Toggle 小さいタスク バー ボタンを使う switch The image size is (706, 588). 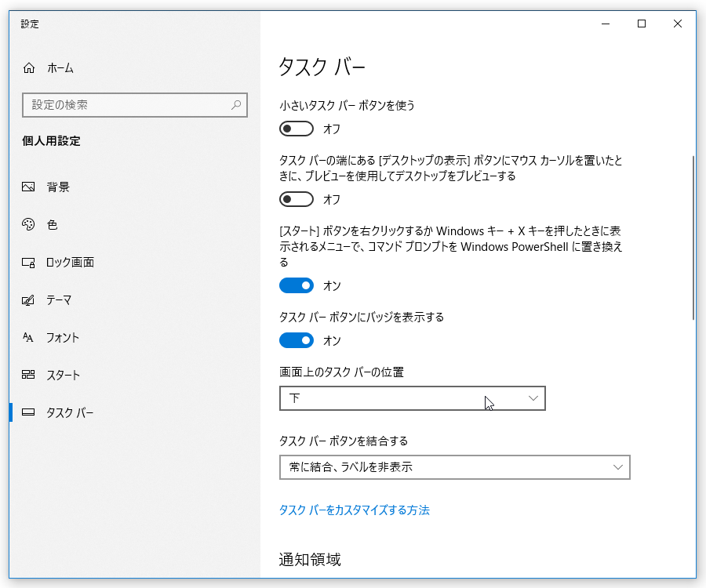click(297, 129)
